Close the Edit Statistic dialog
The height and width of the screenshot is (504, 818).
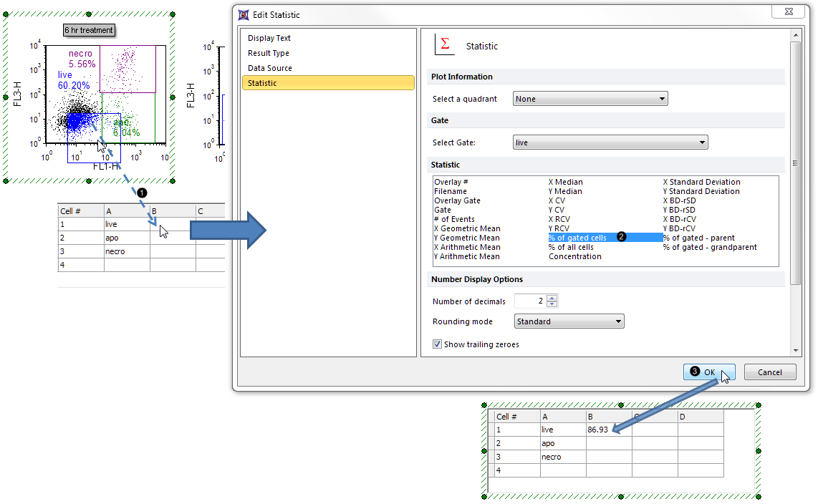792,13
